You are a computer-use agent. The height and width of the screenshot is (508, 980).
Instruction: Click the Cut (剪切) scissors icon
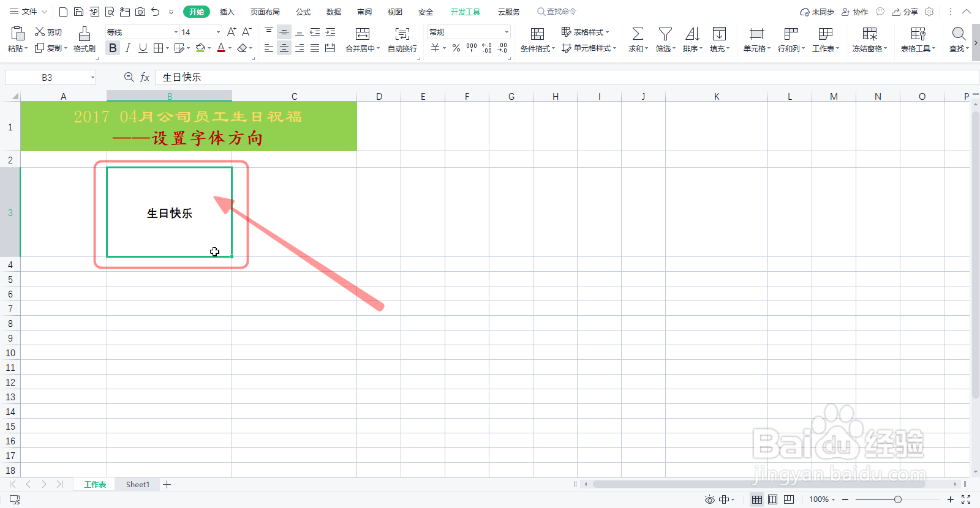coord(40,32)
